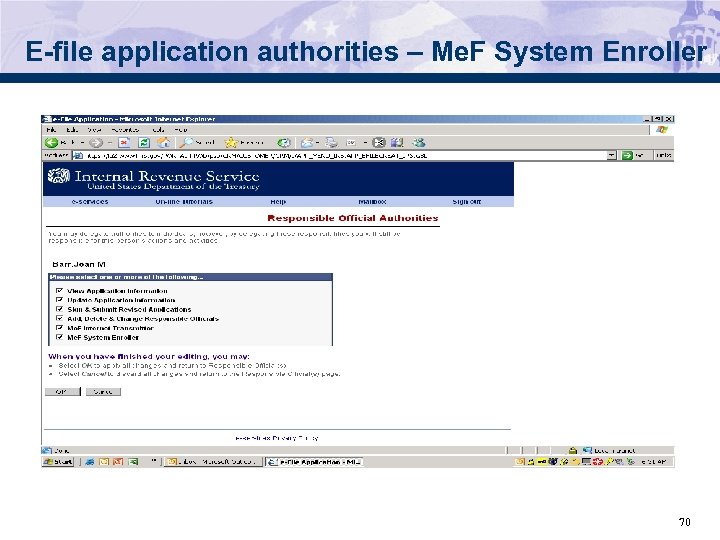Open Mailbox in the IRS navigation bar

tap(372, 202)
